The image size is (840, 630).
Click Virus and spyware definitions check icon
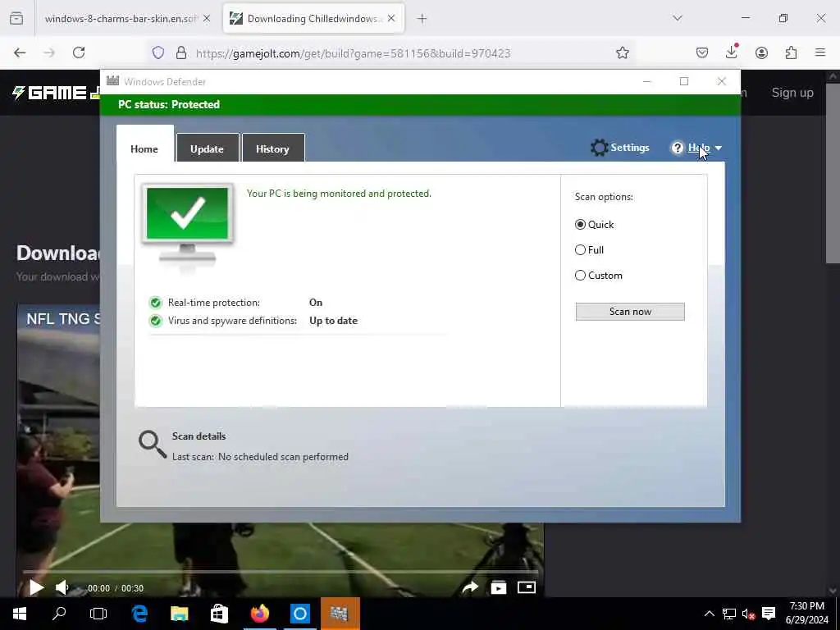(155, 321)
